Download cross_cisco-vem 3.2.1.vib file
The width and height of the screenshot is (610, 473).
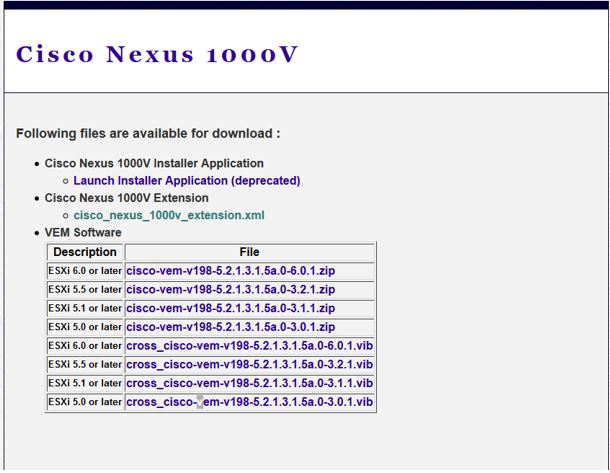[x=250, y=364]
